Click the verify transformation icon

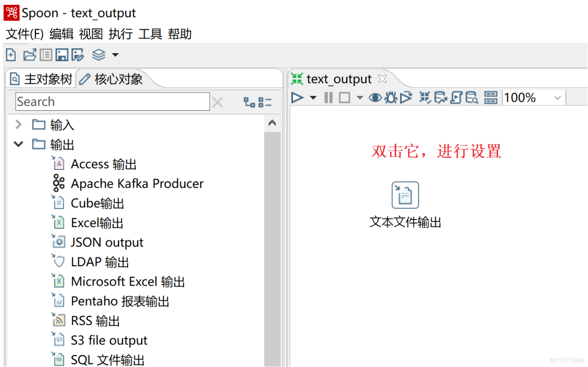coord(425,98)
